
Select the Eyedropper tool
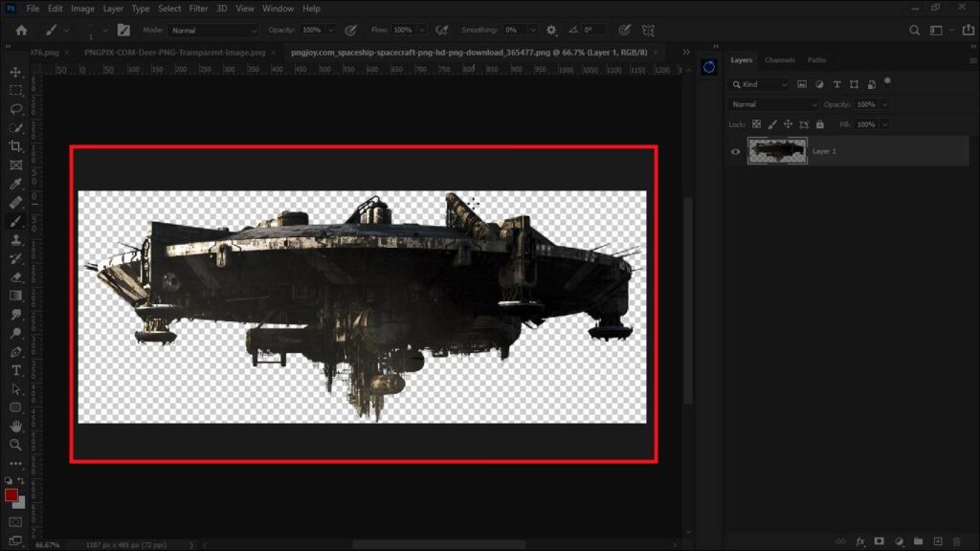pos(15,184)
